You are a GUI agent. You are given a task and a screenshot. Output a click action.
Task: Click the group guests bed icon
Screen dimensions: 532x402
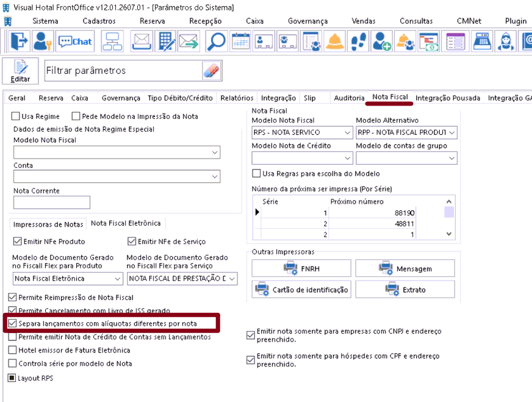[x=288, y=41]
